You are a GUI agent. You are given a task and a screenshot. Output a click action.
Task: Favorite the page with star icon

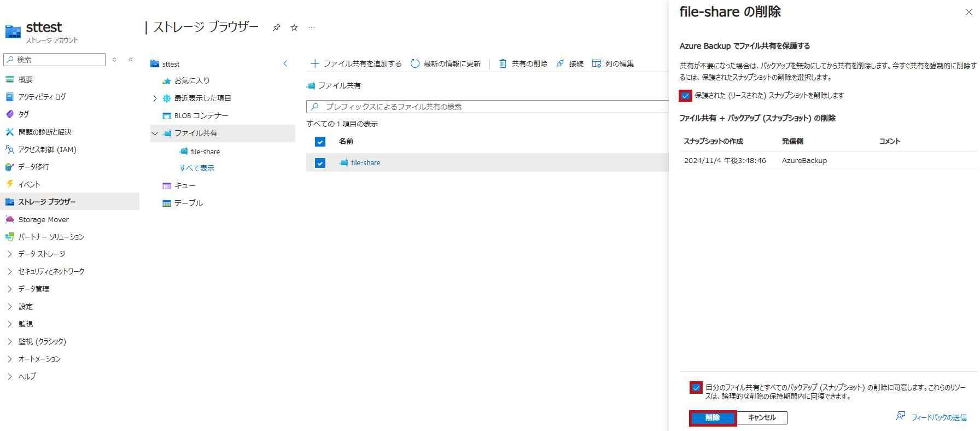[x=294, y=27]
